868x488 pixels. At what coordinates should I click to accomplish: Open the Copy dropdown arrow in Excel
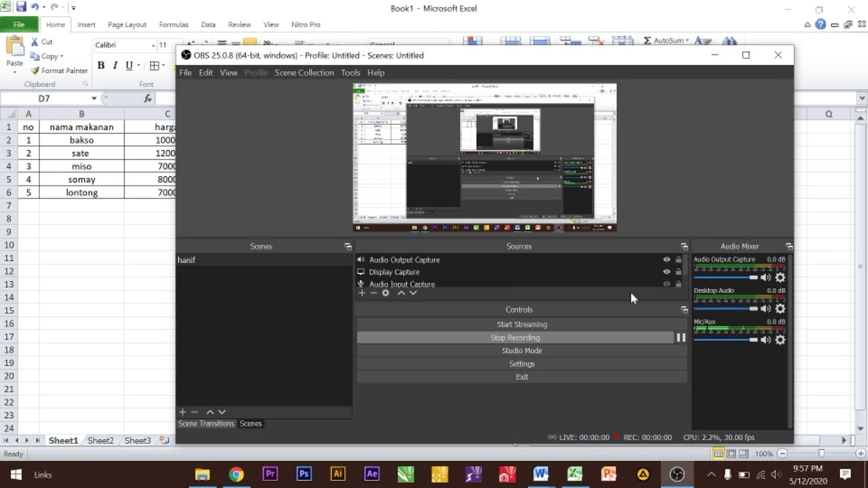click(62, 57)
